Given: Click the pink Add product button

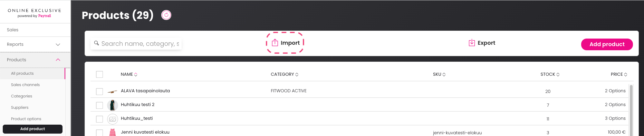Looking at the screenshot, I should click(607, 44).
